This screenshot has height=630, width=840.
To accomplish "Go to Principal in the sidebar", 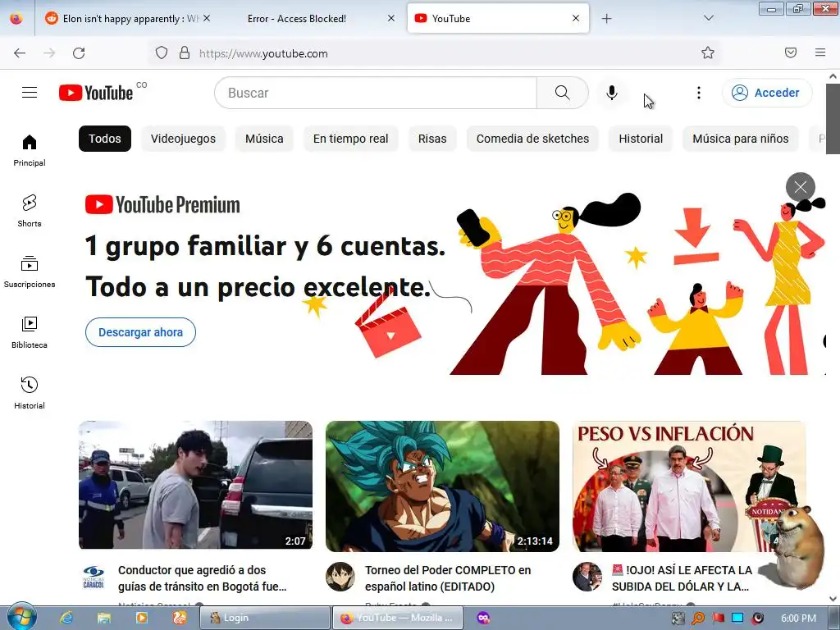I will [30, 151].
